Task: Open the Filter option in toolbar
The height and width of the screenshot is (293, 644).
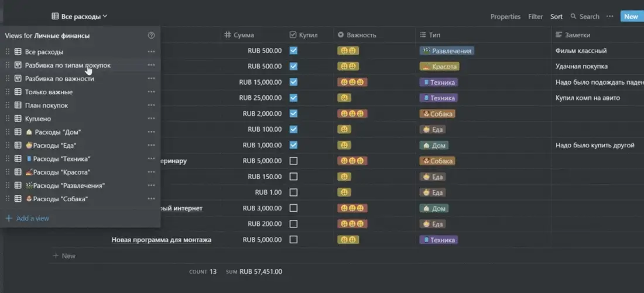Action: click(536, 16)
